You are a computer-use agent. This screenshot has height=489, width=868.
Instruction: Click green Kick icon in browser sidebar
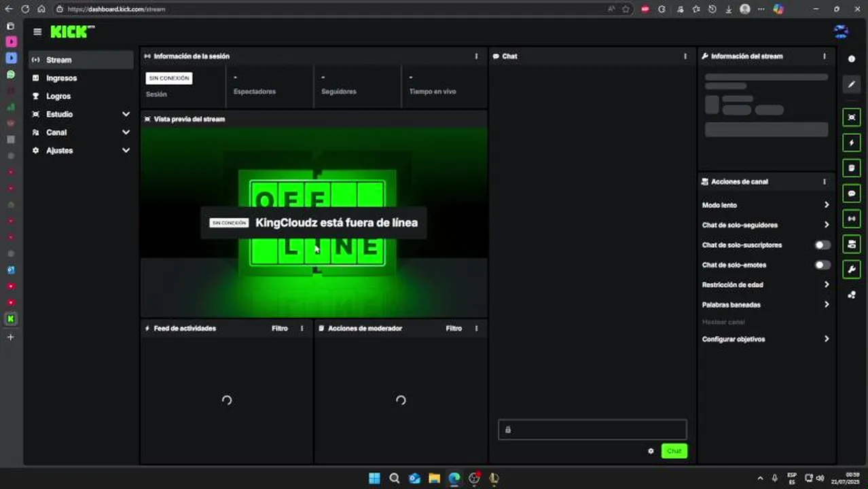pyautogui.click(x=11, y=319)
